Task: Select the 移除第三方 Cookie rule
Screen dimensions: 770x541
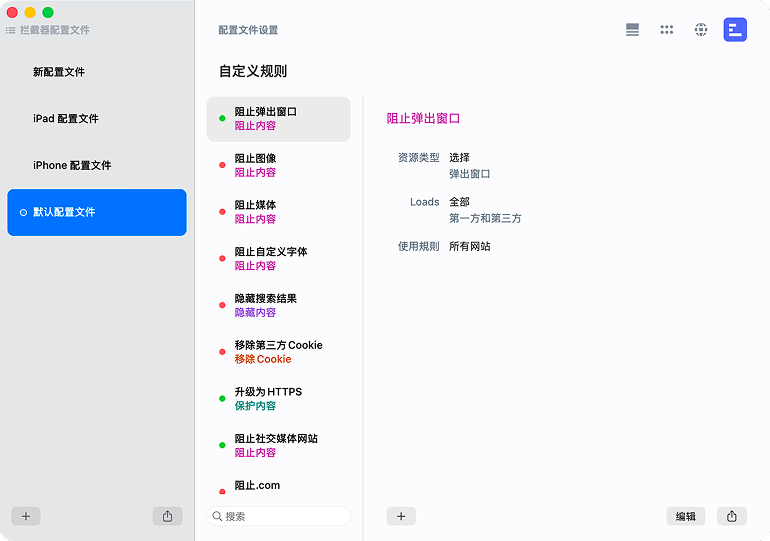Action: tap(278, 352)
